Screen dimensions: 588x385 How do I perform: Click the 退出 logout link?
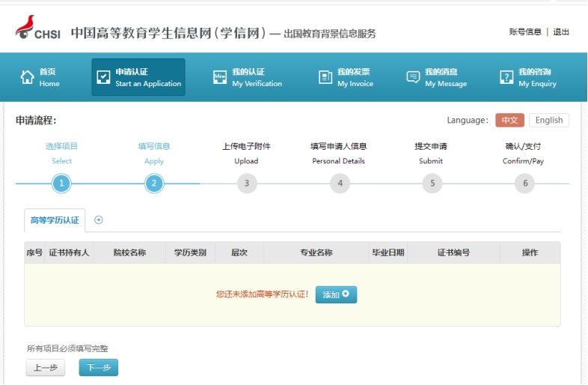coord(561,32)
